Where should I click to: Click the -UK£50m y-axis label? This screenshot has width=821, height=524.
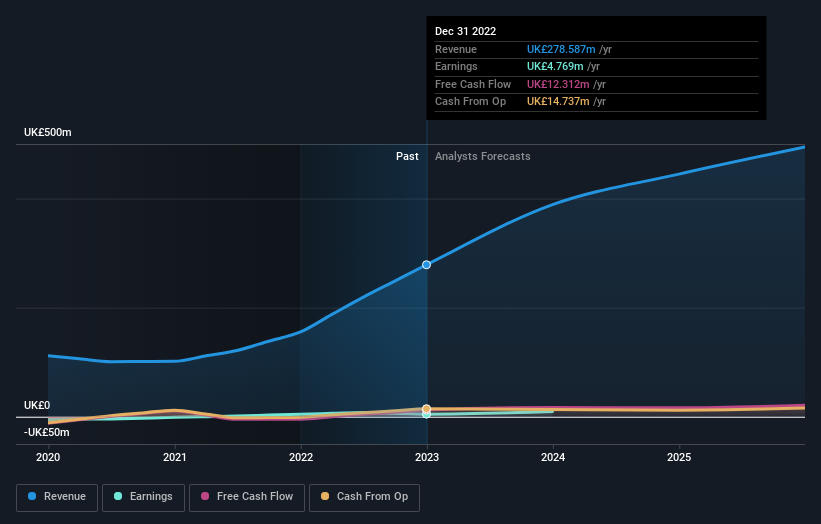(x=47, y=432)
